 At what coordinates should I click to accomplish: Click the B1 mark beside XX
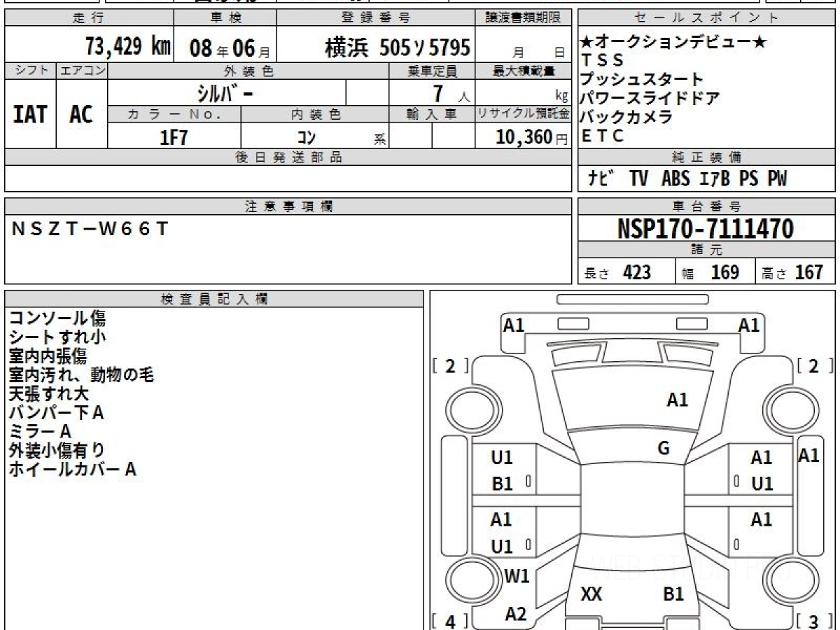(673, 595)
